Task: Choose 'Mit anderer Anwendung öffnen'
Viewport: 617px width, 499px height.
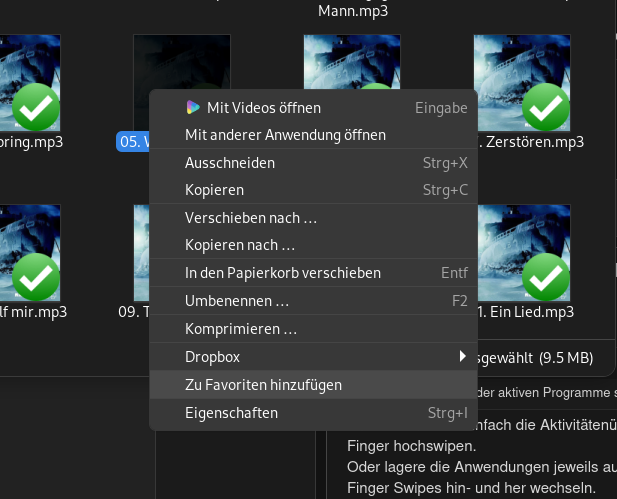Action: [313, 135]
